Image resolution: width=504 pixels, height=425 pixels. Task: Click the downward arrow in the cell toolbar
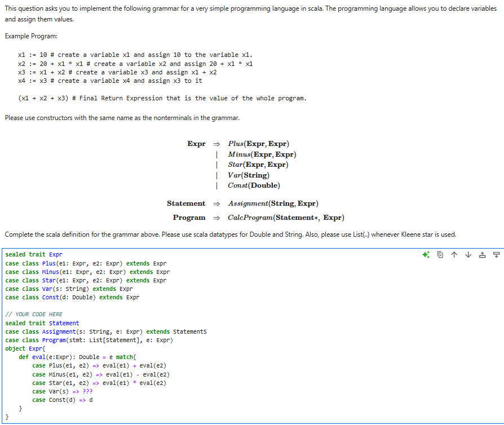[x=468, y=255]
